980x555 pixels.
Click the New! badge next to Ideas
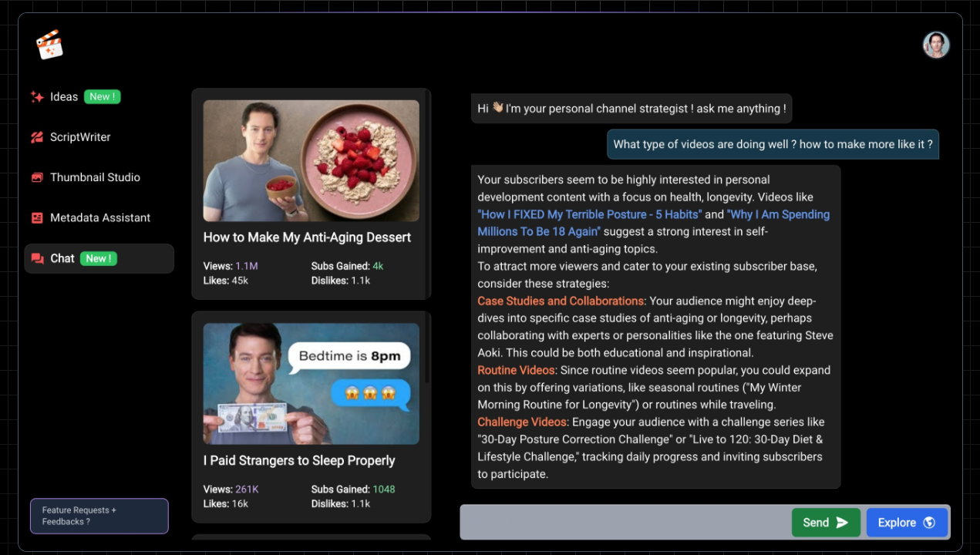tap(103, 96)
